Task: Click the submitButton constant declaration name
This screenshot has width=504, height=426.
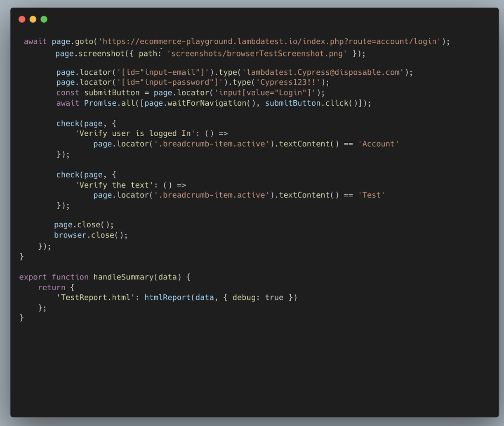Action: pyautogui.click(x=112, y=92)
